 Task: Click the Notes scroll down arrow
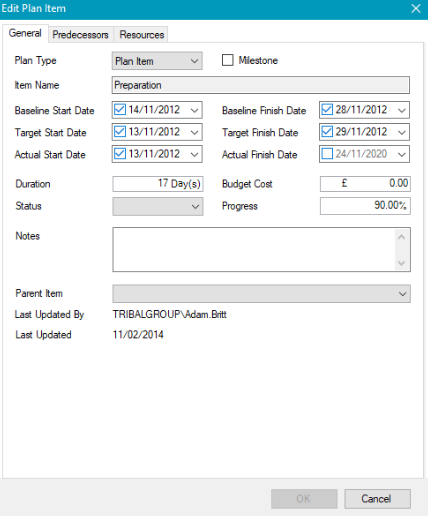401,263
